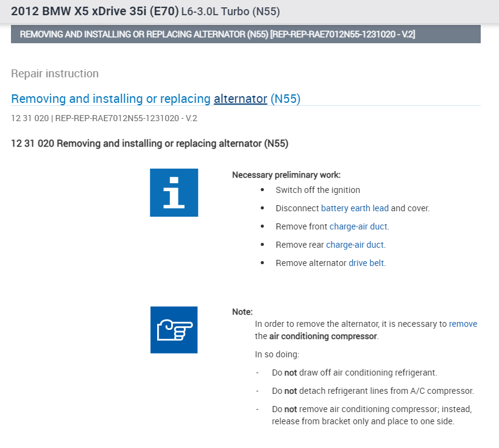Click the 'Note:' label
The width and height of the screenshot is (499, 448).
point(242,312)
